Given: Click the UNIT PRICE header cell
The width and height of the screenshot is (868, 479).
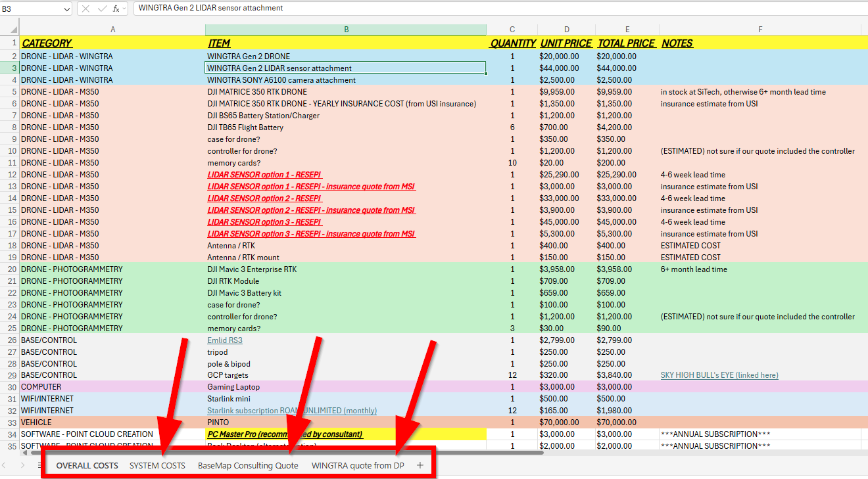Looking at the screenshot, I should 567,43.
